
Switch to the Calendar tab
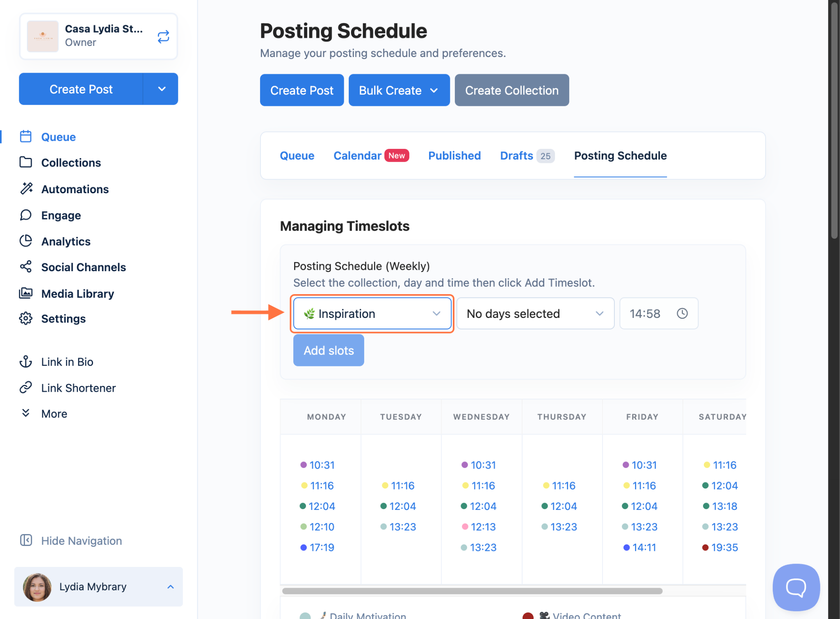tap(357, 155)
